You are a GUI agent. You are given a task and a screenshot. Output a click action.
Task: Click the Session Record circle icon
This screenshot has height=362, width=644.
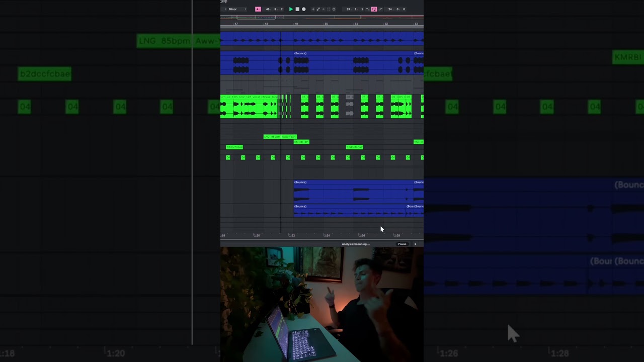334,9
